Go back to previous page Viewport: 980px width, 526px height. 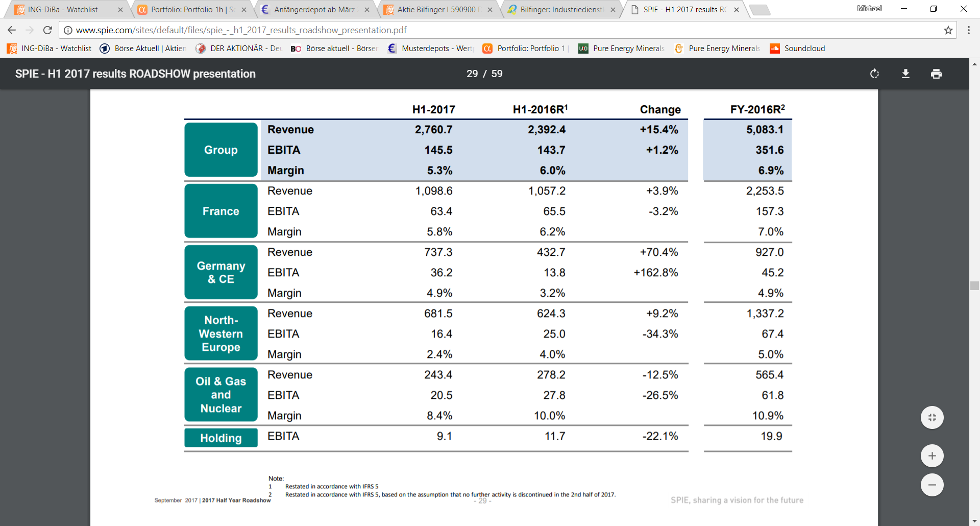click(12, 30)
